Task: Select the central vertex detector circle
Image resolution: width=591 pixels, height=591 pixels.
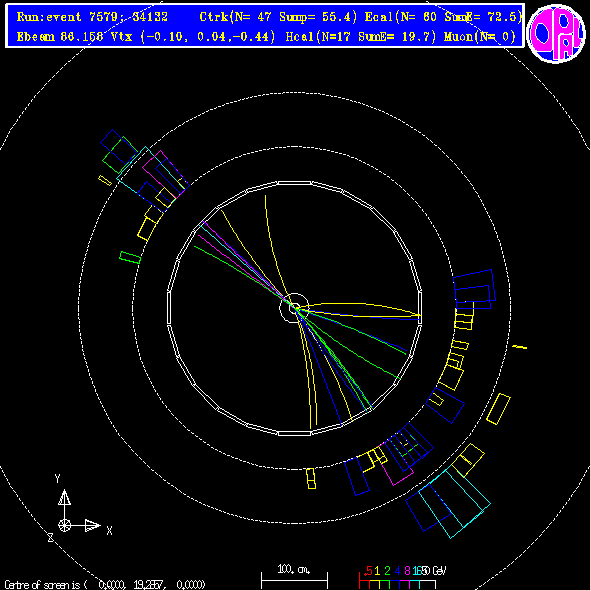Action: click(x=294, y=308)
